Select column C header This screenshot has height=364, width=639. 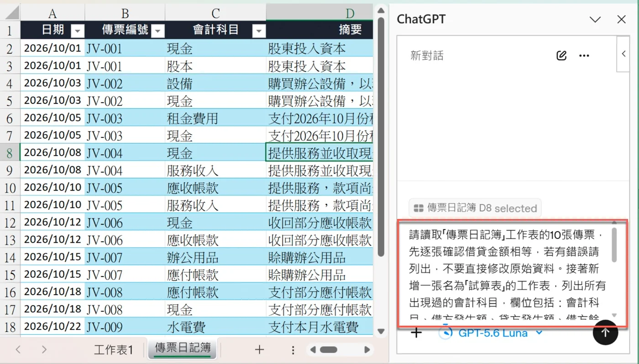[215, 13]
